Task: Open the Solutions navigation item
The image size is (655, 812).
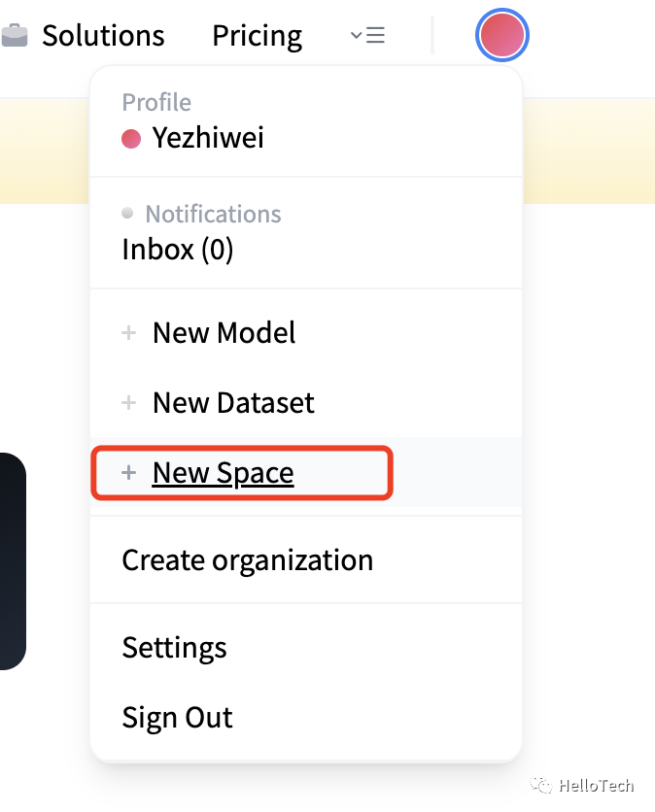Action: point(103,36)
